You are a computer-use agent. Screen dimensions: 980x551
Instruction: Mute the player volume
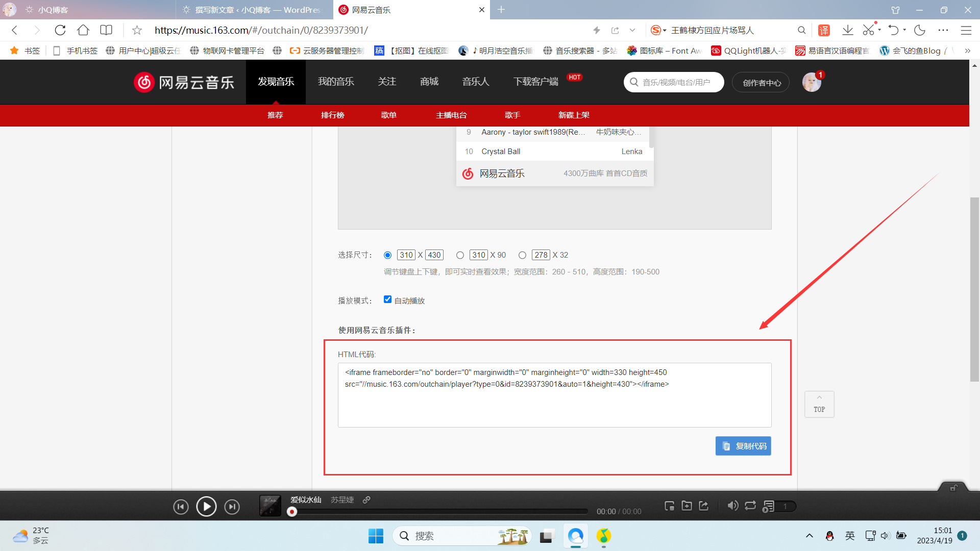(733, 506)
